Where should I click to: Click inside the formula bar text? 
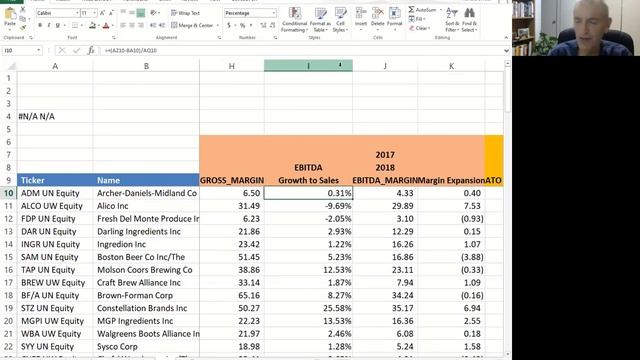pyautogui.click(x=302, y=51)
